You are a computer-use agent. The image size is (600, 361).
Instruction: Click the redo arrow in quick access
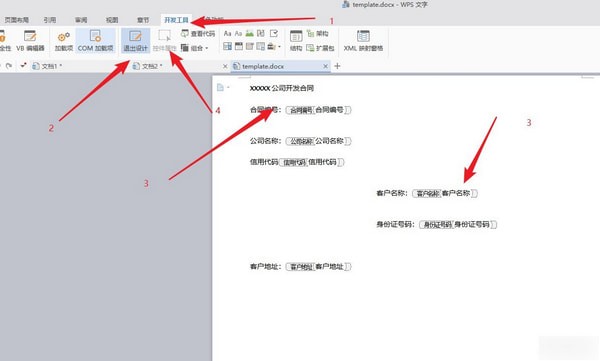pyautogui.click(x=9, y=66)
